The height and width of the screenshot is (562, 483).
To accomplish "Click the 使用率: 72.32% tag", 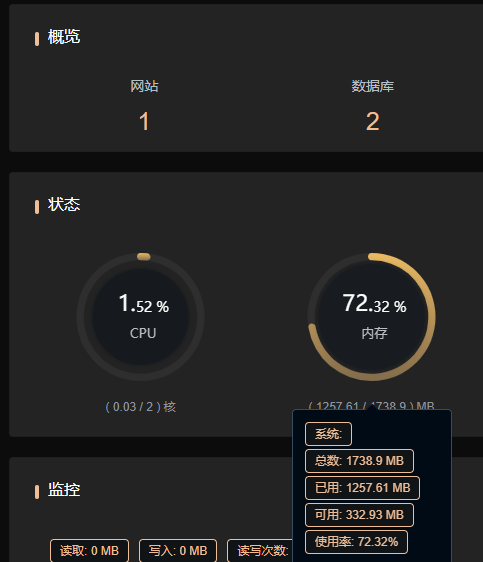I will (357, 542).
